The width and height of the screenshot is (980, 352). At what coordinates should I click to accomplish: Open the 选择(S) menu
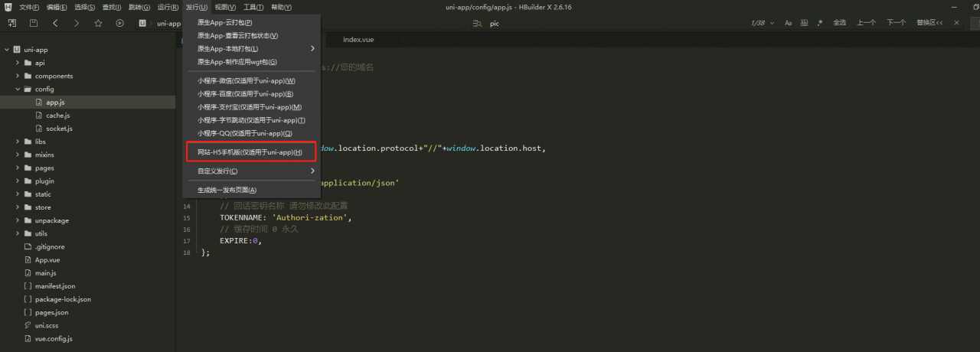pyautogui.click(x=84, y=7)
